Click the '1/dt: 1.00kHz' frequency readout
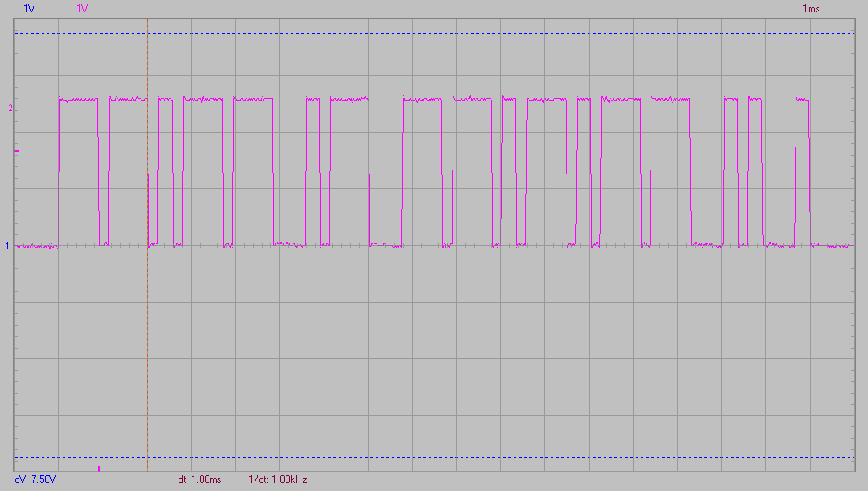 [278, 479]
